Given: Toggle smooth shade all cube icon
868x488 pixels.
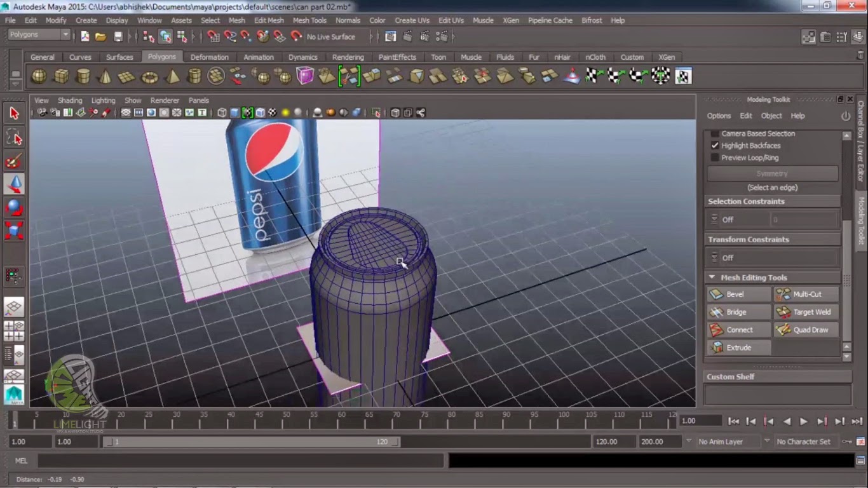Looking at the screenshot, I should tap(234, 113).
